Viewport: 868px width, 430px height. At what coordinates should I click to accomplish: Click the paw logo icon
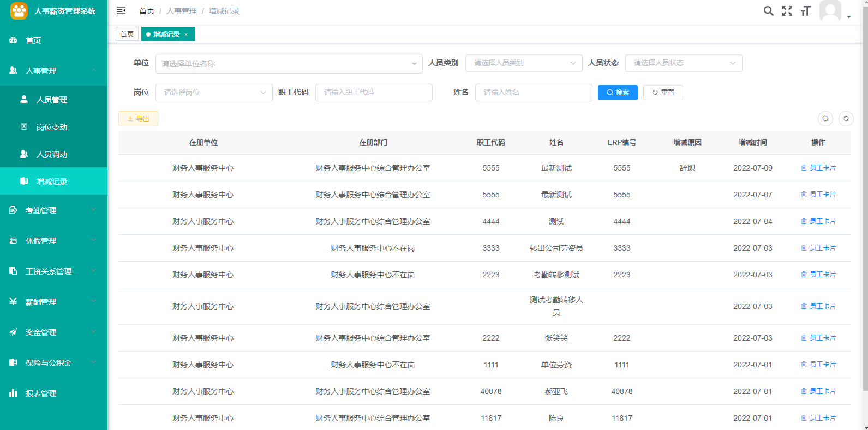[19, 11]
